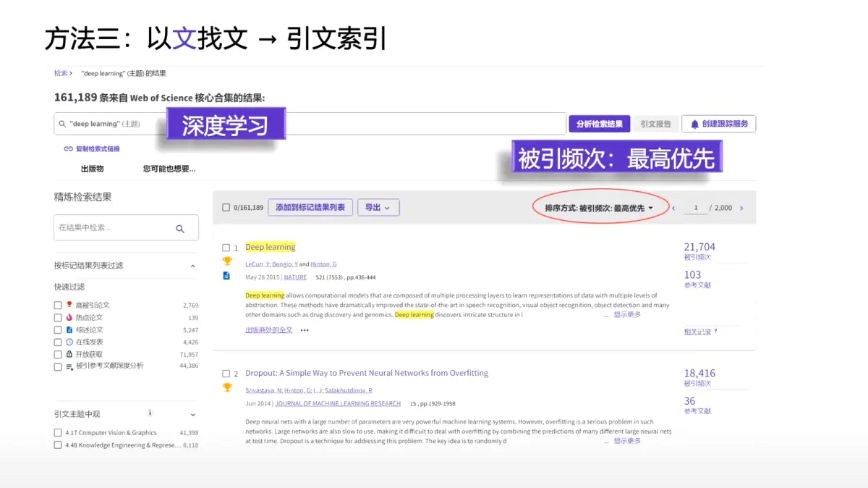Tick 4.17 Computer Vision & Graphics checkbox
This screenshot has width=868, height=488.
click(x=58, y=433)
